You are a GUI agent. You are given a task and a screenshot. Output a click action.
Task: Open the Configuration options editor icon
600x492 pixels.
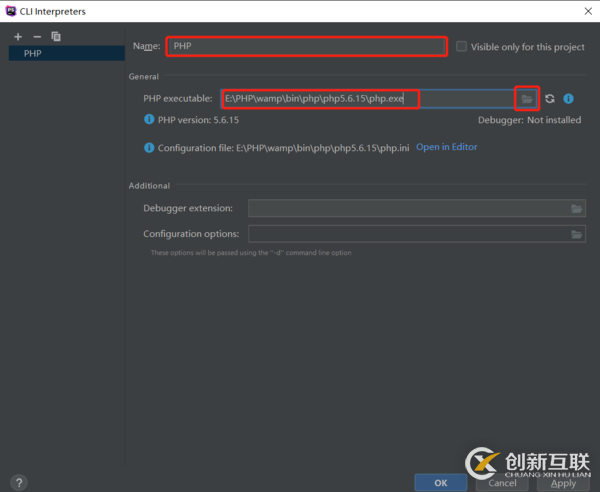[577, 234]
